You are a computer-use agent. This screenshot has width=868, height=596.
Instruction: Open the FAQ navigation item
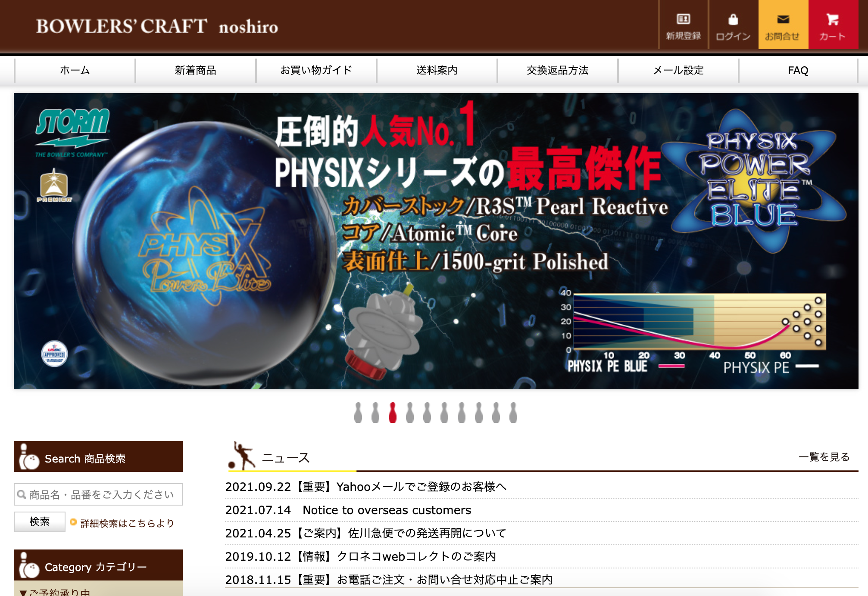coord(798,70)
